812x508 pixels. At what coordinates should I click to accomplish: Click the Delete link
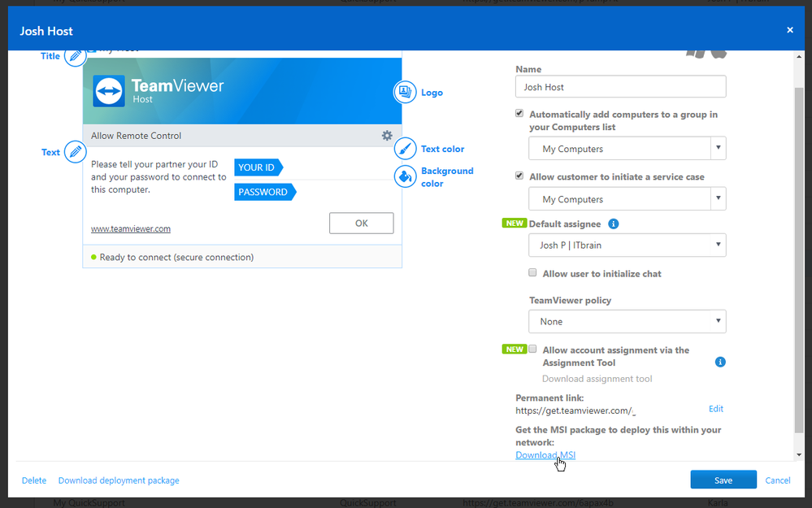pyautogui.click(x=34, y=480)
